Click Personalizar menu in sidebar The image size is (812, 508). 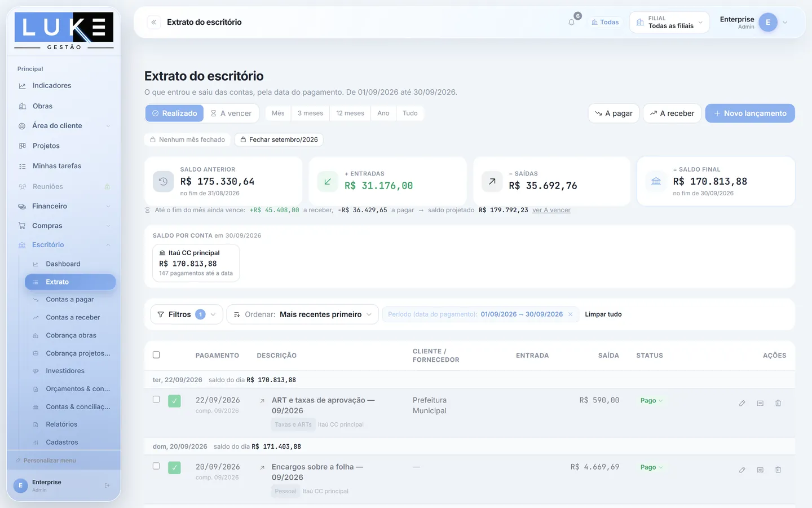click(46, 461)
